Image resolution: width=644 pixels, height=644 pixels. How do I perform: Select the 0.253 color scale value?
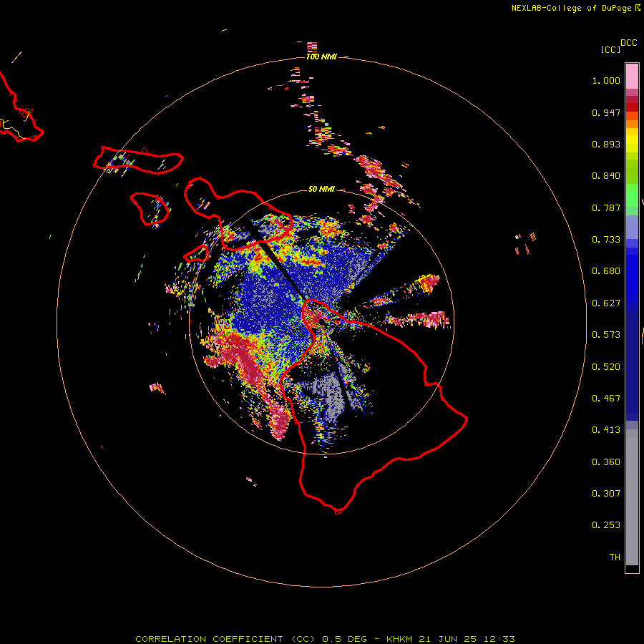pos(606,525)
